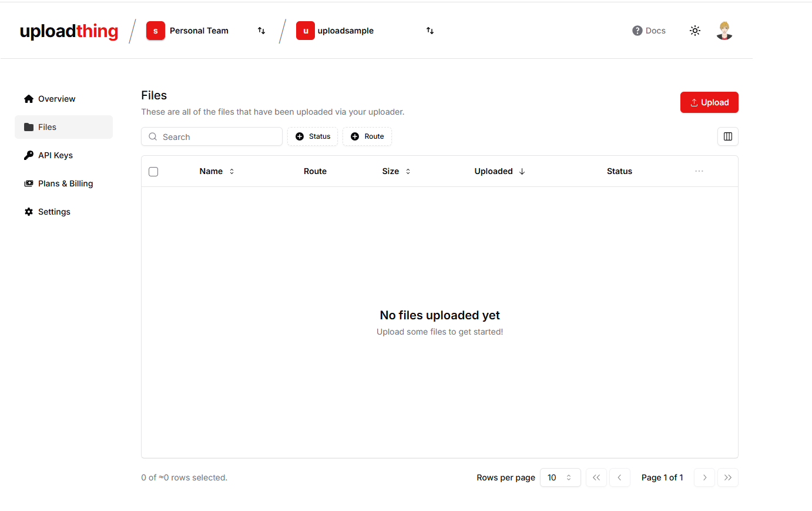Image resolution: width=812 pixels, height=511 pixels.
Task: Click the Docs question mark icon
Action: [x=637, y=31]
